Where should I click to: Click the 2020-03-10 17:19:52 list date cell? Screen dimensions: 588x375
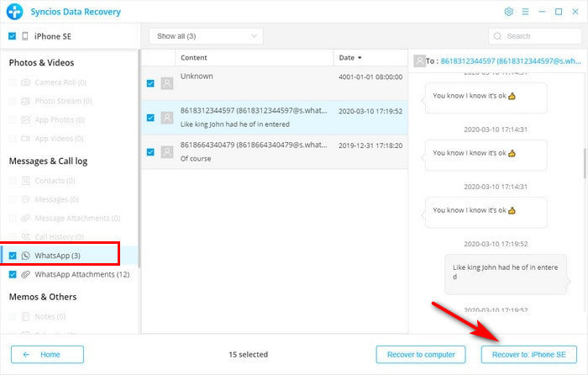tap(370, 111)
